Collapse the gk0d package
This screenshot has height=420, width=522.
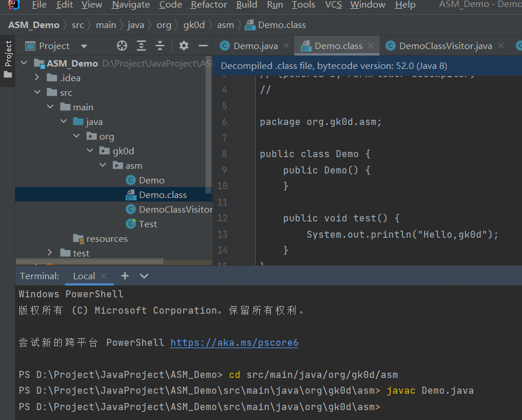point(90,151)
